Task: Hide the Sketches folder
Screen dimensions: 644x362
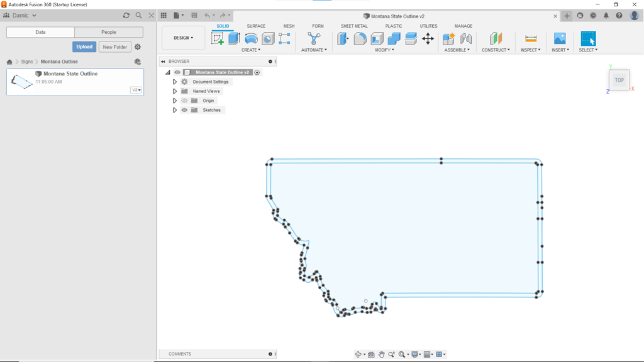Action: point(184,110)
